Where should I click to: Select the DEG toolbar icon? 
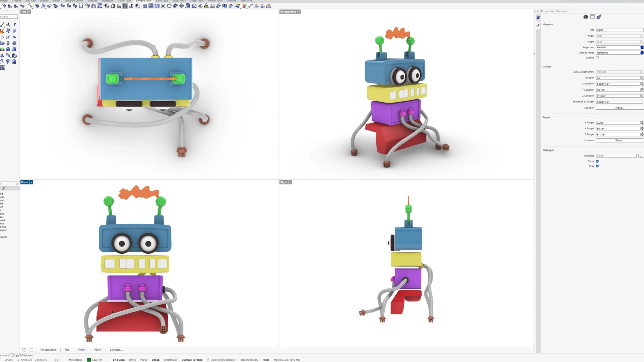tap(125, 6)
